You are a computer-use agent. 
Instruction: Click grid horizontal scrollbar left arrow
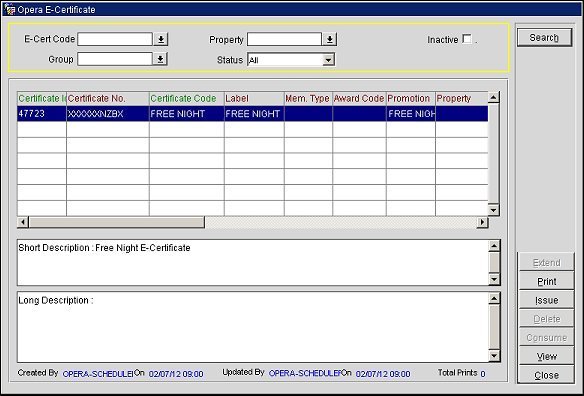23,222
